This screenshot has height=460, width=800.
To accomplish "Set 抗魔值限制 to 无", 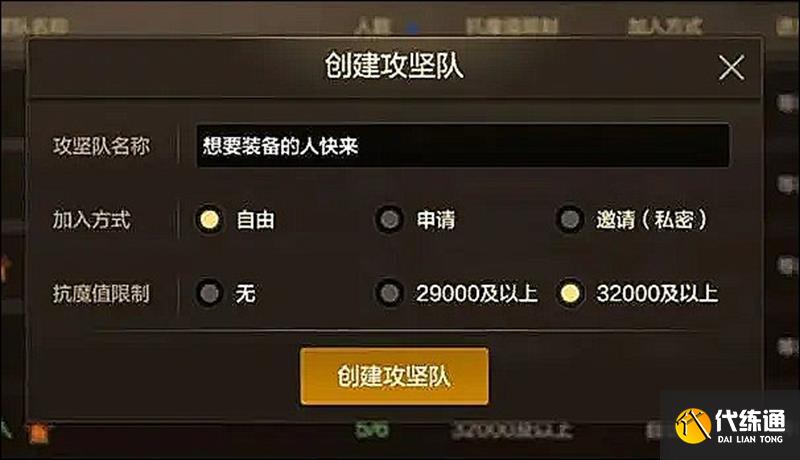I will coord(209,293).
